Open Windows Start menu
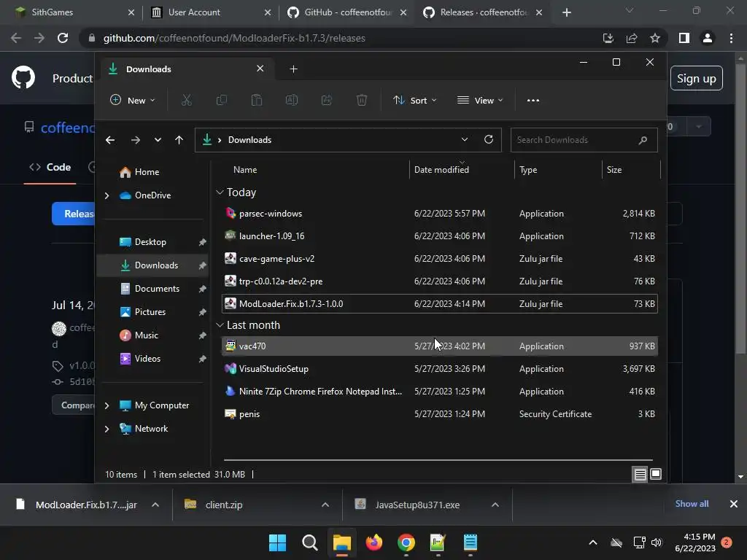747x560 pixels. pyautogui.click(x=277, y=542)
